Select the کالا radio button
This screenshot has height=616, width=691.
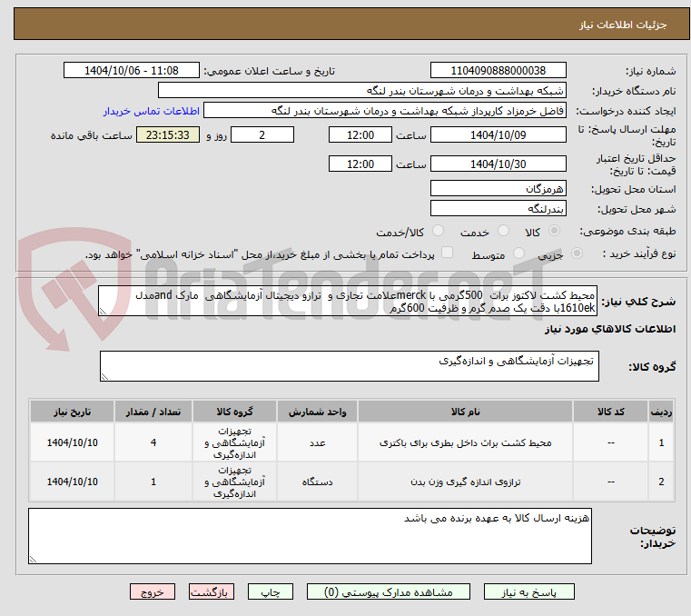click(x=555, y=231)
